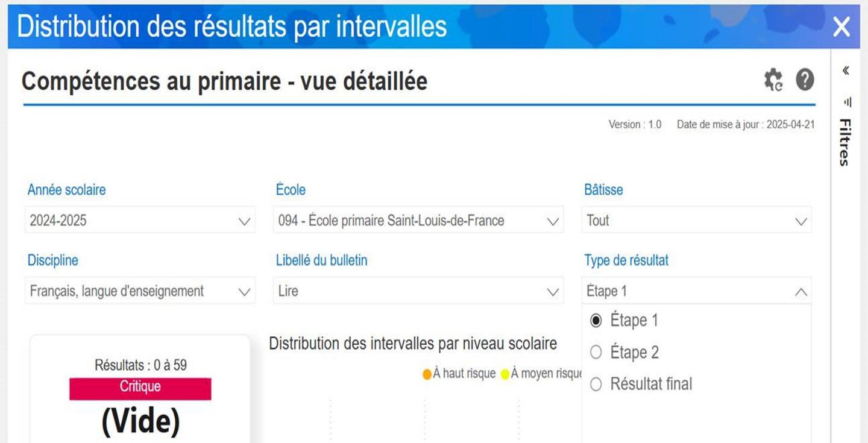The image size is (868, 443).
Task: Open the Discipline dropdown
Action: 140,291
